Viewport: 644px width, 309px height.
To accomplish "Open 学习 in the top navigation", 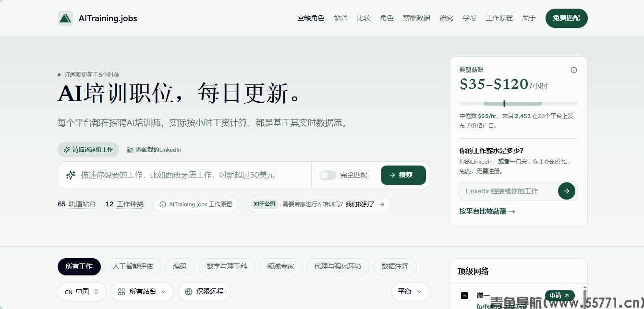I will [469, 18].
